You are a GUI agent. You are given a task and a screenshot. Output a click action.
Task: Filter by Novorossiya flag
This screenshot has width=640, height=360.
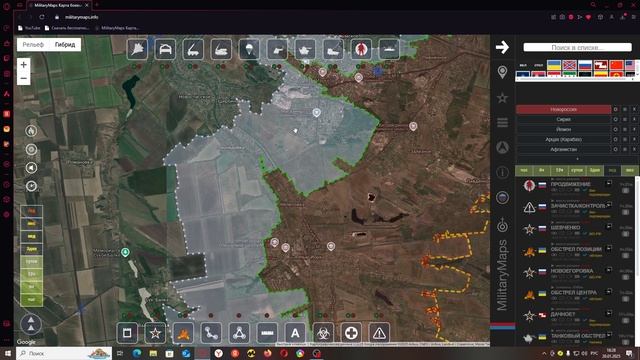click(x=569, y=65)
